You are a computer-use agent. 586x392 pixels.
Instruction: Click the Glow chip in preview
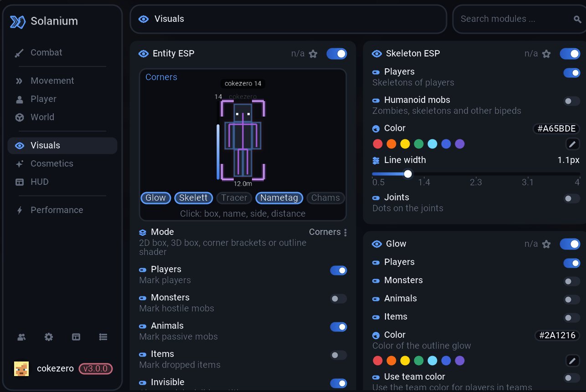pyautogui.click(x=156, y=198)
